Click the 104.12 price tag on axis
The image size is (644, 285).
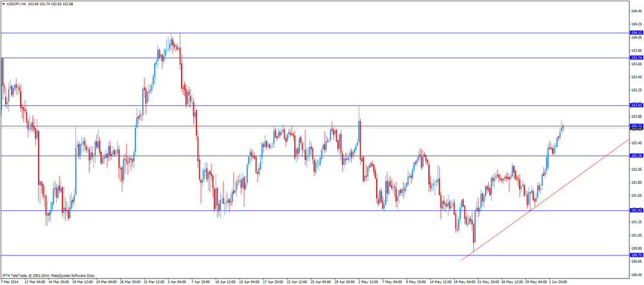[636, 32]
